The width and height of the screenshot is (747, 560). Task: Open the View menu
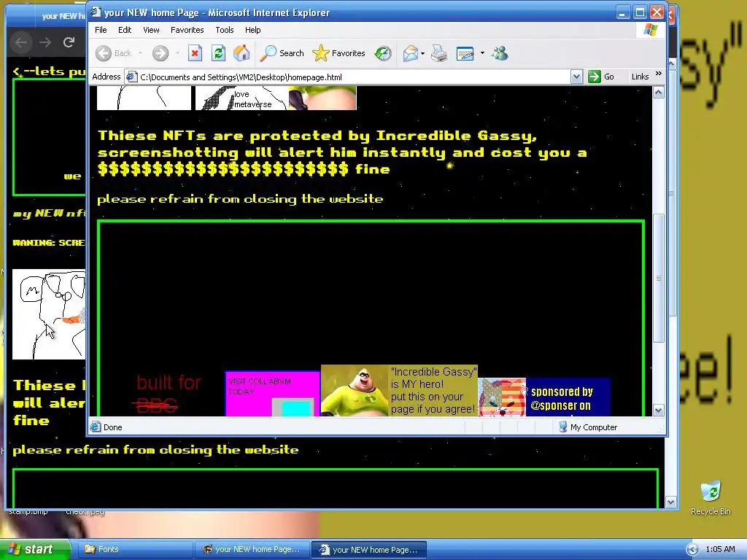click(151, 30)
